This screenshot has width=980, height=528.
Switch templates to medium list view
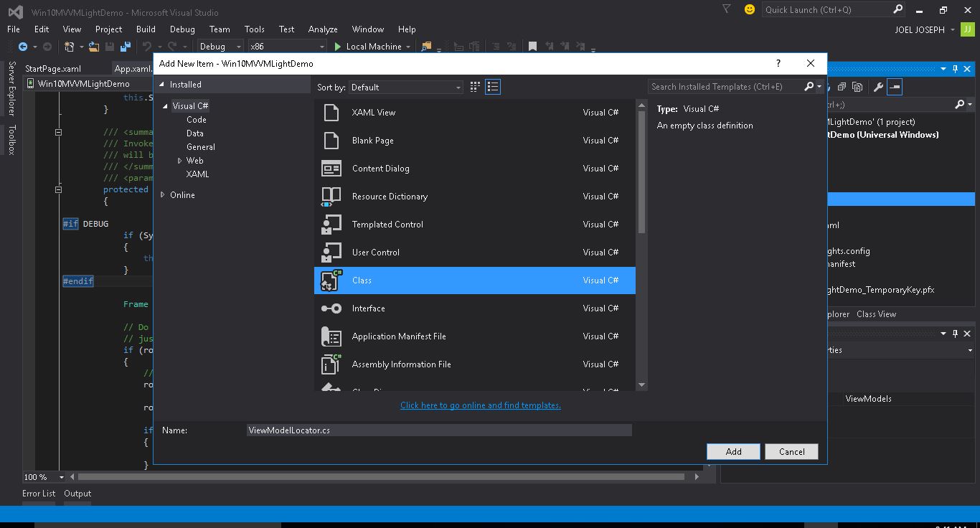[x=493, y=87]
